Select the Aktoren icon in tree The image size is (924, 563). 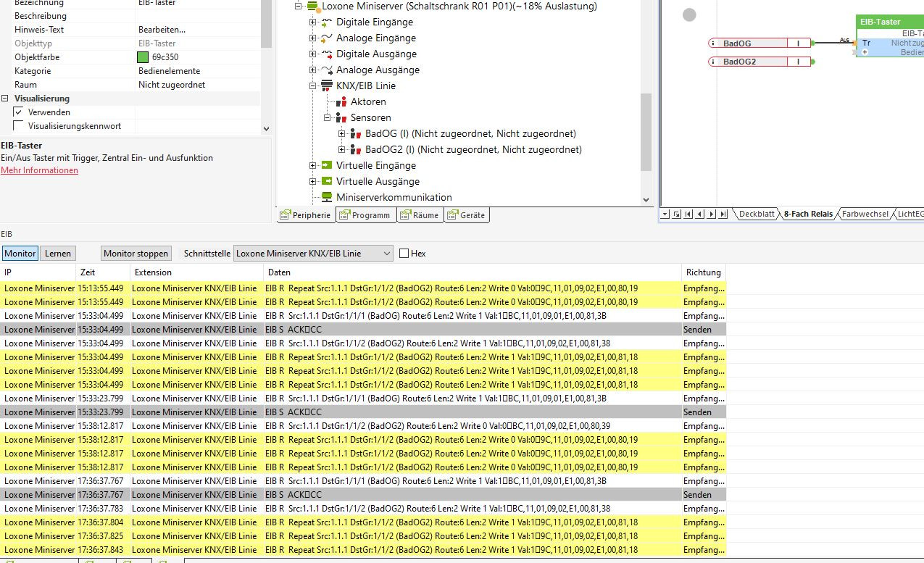[x=341, y=102]
